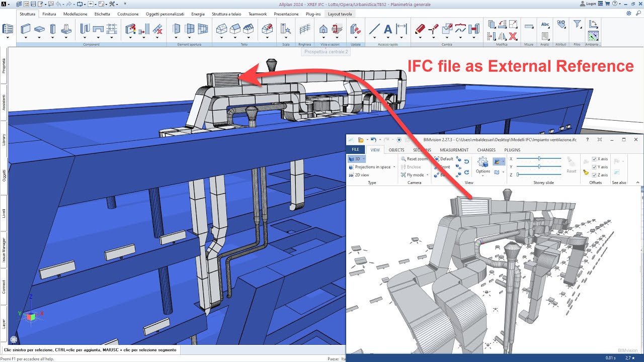Open the Teamwork ribbon tab
This screenshot has height=362, width=644.
point(258,14)
